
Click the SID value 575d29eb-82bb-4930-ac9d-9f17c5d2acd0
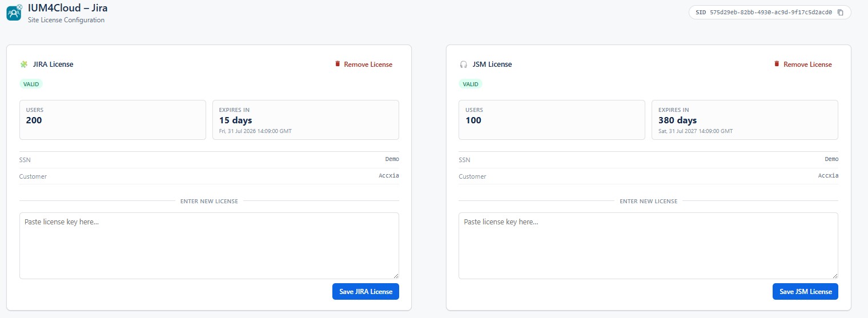click(771, 12)
